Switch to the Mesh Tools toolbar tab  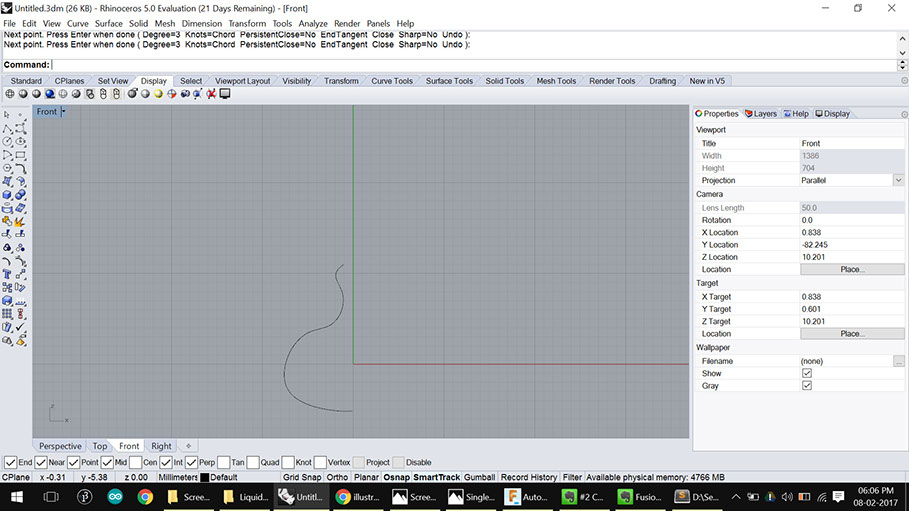[x=556, y=81]
